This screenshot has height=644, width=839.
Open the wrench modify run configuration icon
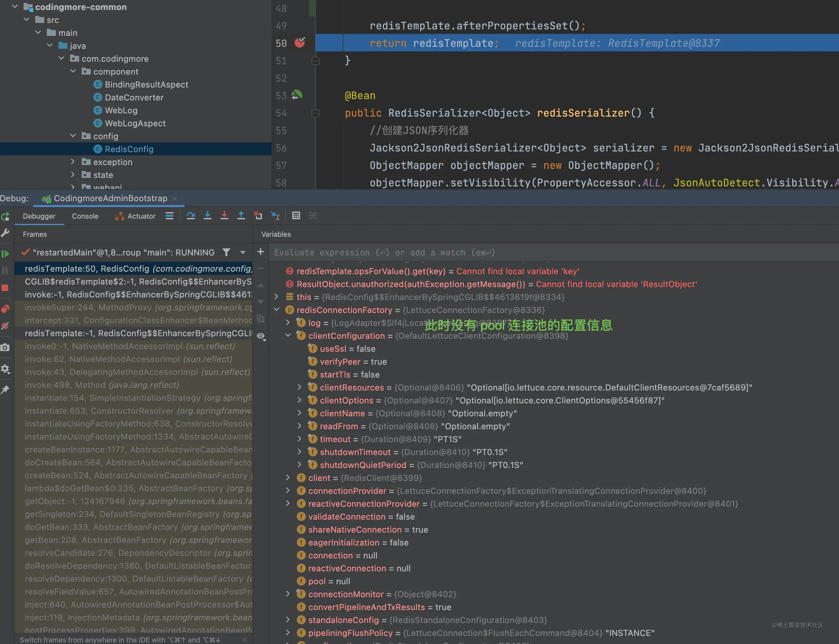pos(5,233)
